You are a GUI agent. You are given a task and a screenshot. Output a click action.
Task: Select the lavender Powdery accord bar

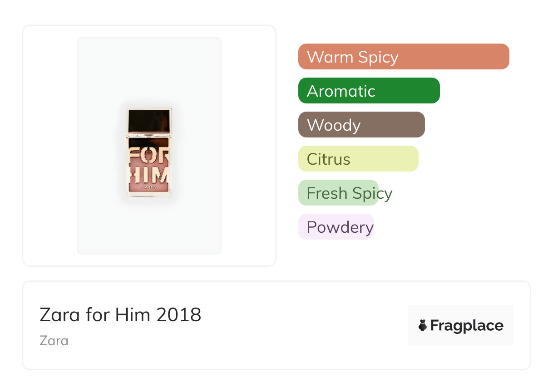click(336, 227)
